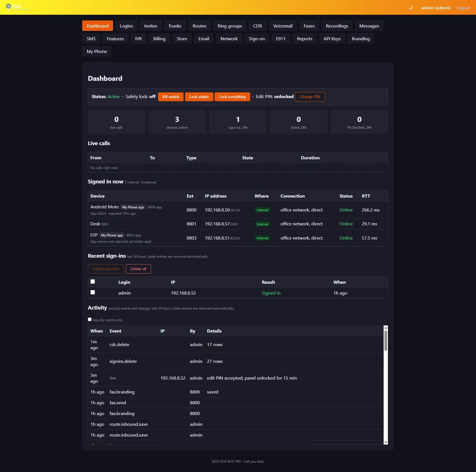This screenshot has height=472, width=476.
Task: Open the API Keys tab
Action: pyautogui.click(x=332, y=39)
